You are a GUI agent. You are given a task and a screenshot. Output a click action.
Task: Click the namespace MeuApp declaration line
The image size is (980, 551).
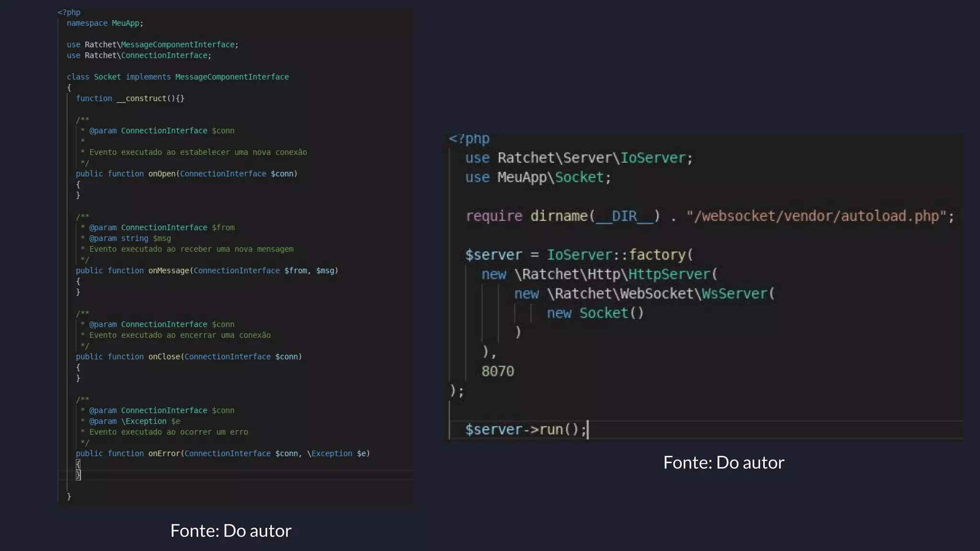pos(105,23)
